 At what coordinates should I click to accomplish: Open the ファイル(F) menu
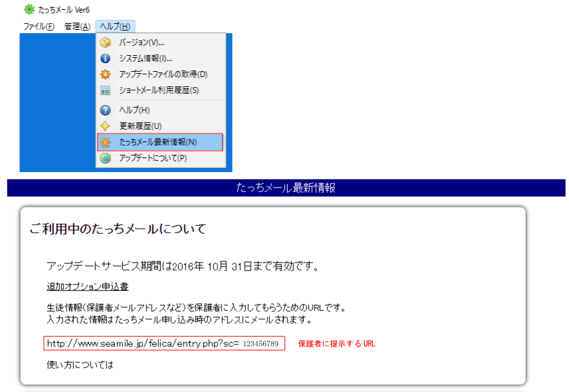point(39,27)
